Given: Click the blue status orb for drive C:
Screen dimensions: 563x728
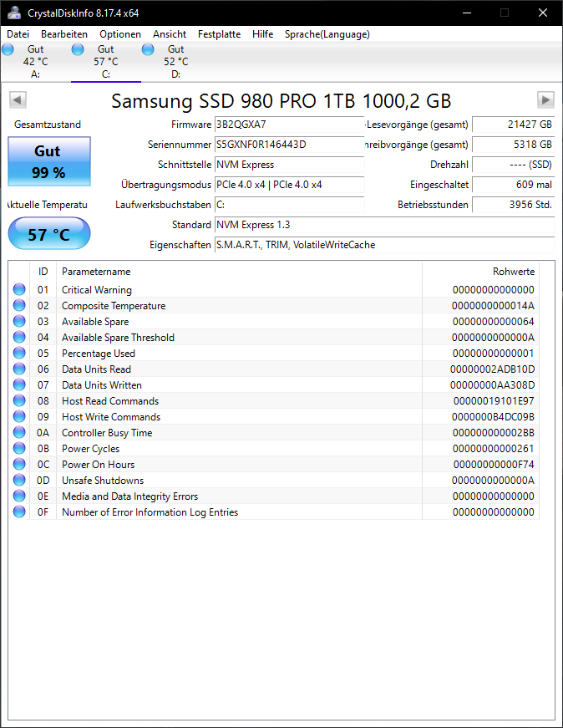Looking at the screenshot, I should pyautogui.click(x=78, y=49).
